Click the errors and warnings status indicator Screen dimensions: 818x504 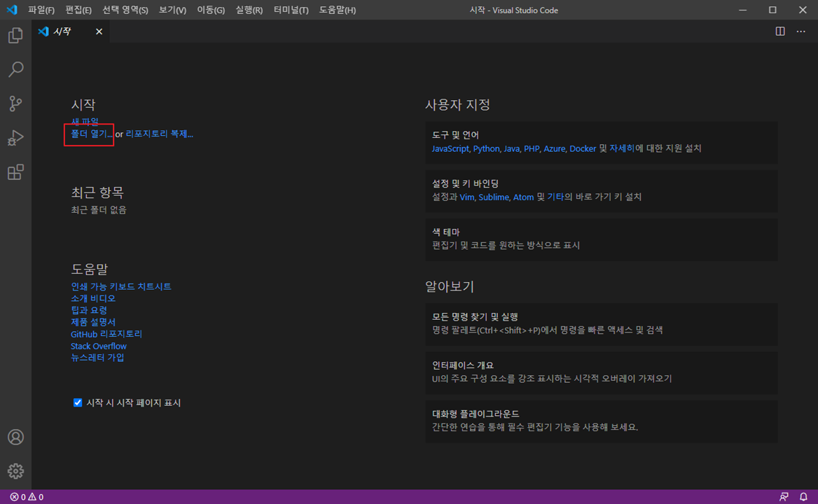[27, 497]
